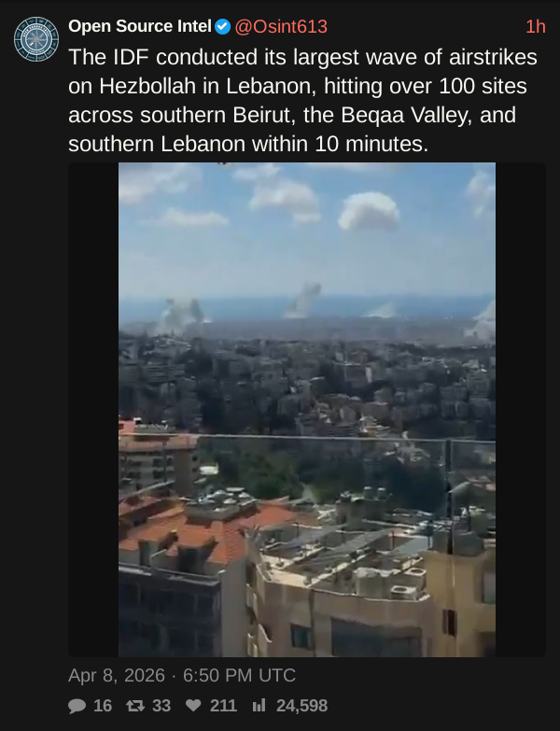This screenshot has width=560, height=731.
Task: Click the 24,598 views count
Action: [301, 706]
